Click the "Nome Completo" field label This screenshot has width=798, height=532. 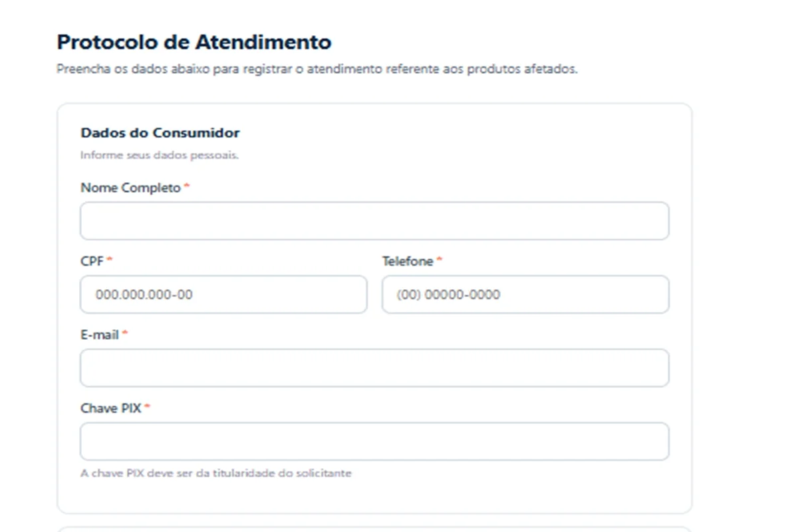(130, 188)
